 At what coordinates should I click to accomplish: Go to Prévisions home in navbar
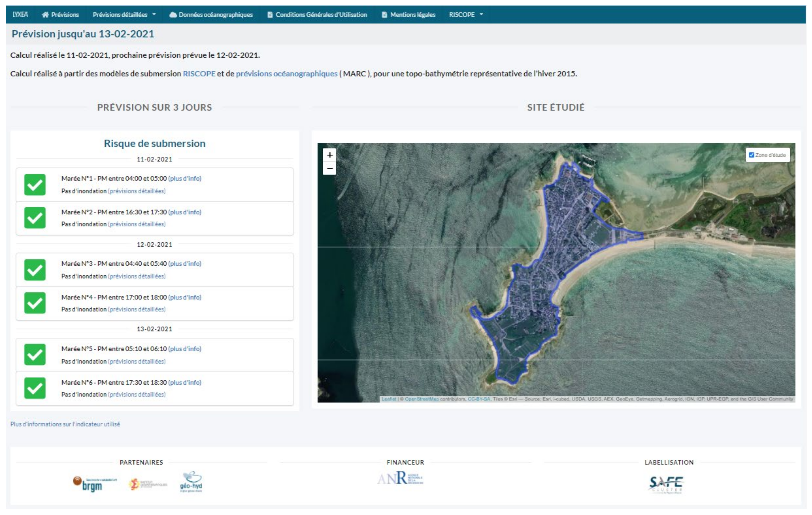(x=60, y=14)
